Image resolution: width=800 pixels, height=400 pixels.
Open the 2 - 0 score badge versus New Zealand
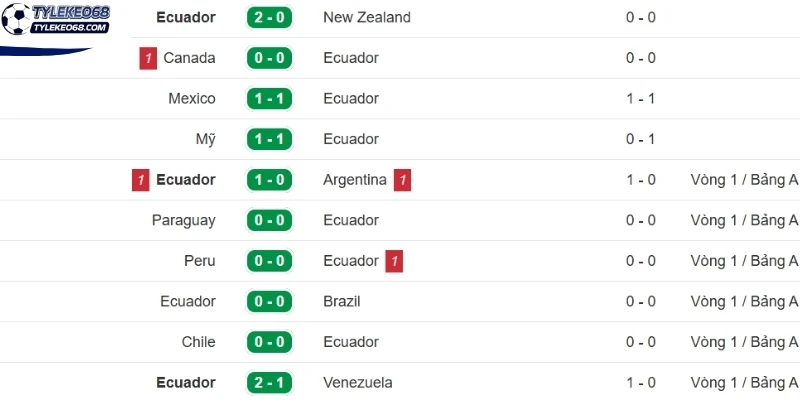(269, 18)
